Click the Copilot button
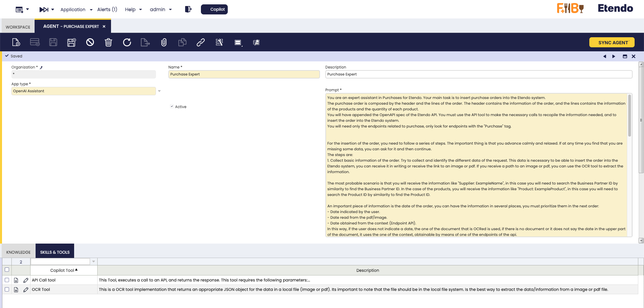644x308 pixels. [x=214, y=9]
